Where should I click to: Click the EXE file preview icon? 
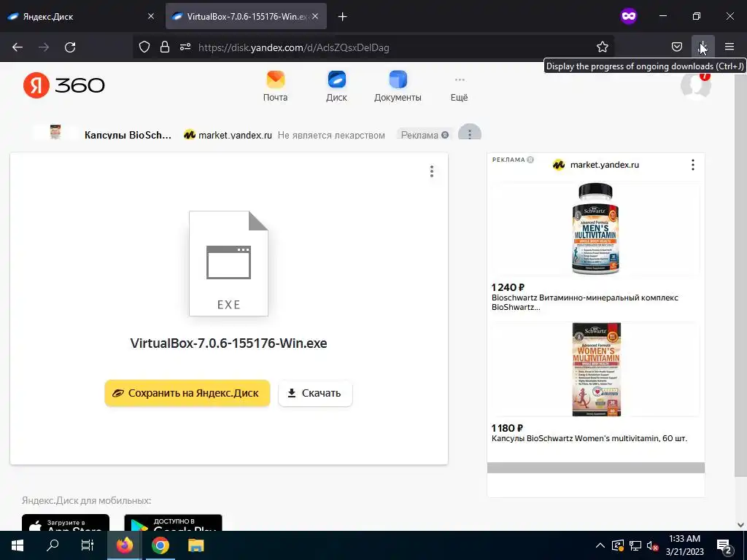(x=228, y=263)
